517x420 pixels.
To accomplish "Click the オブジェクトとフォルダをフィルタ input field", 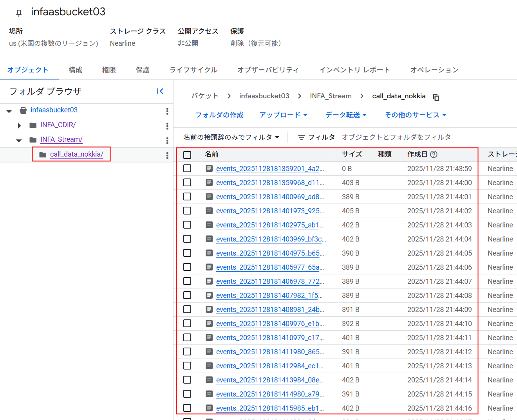I will 396,137.
